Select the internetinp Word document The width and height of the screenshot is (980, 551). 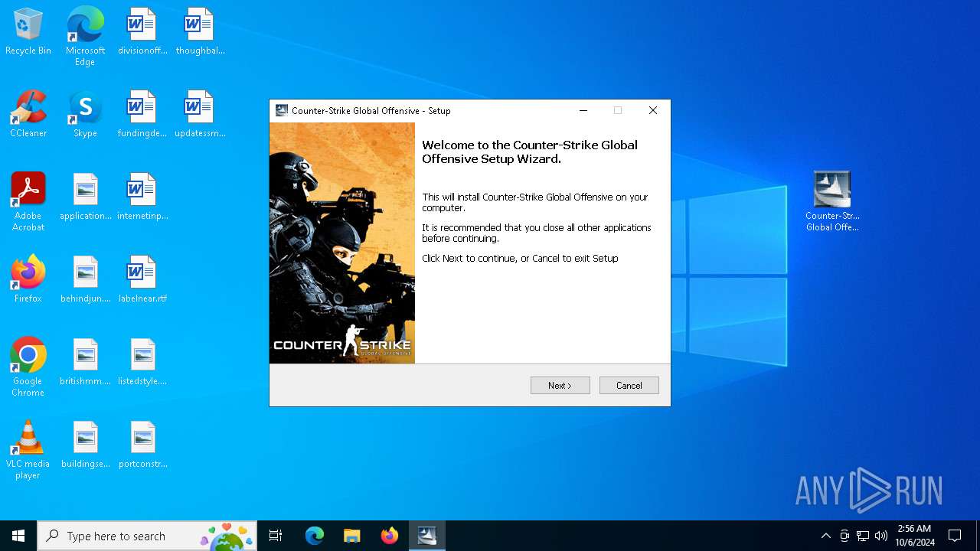(x=142, y=197)
